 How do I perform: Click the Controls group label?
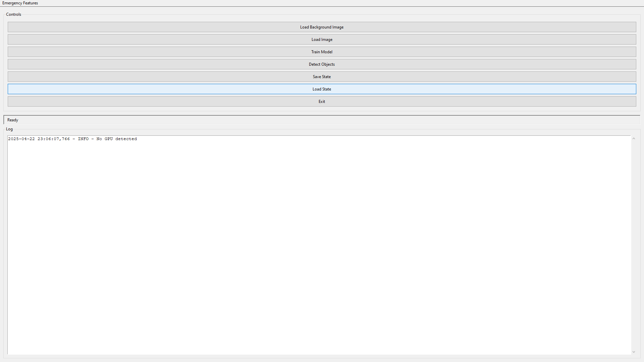13,14
